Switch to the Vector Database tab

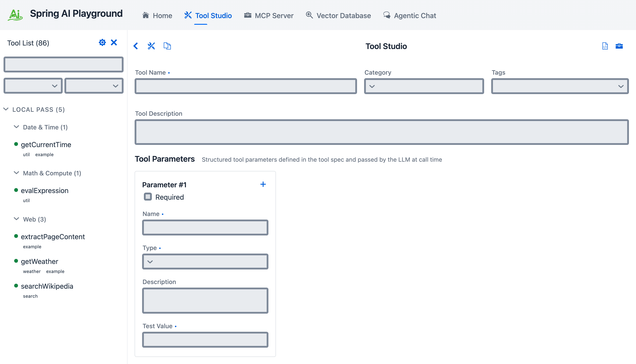click(338, 15)
